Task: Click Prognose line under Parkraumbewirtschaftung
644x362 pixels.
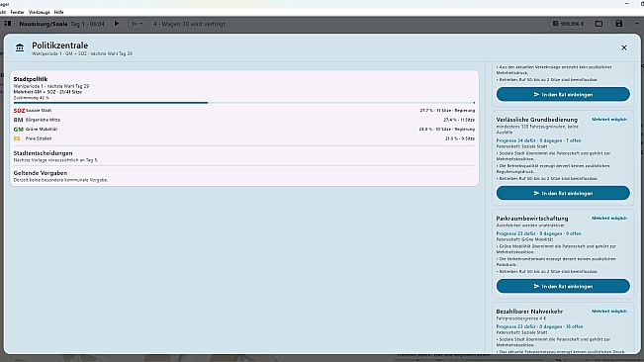Action: [538, 233]
